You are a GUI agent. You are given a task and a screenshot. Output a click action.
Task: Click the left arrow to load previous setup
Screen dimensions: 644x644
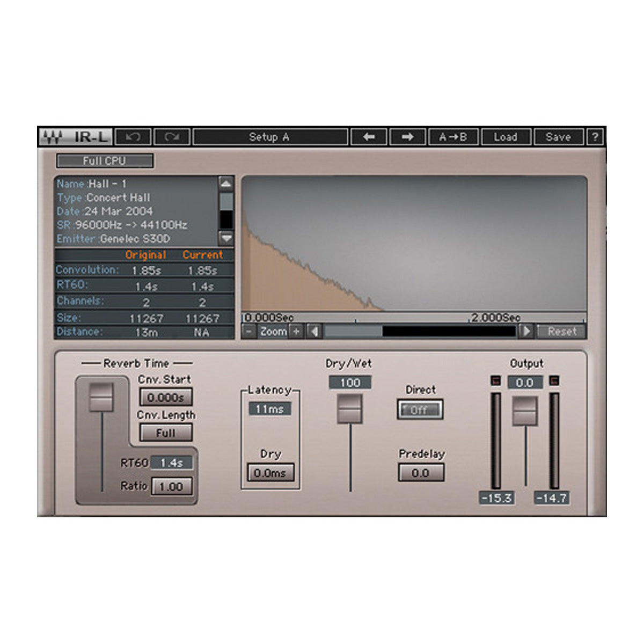pos(368,137)
